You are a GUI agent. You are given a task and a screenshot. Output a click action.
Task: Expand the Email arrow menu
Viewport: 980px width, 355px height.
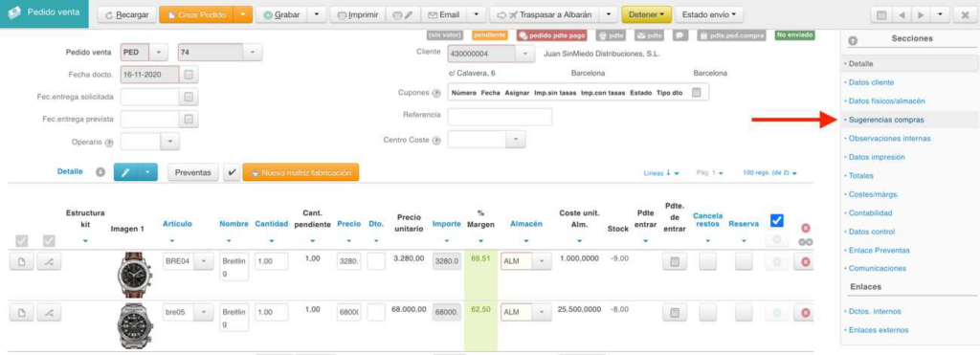(x=477, y=14)
